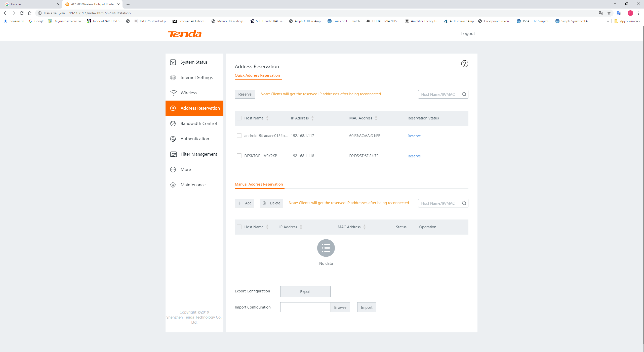Click the Authentication user icon
The width and height of the screenshot is (644, 352).
coord(173,139)
